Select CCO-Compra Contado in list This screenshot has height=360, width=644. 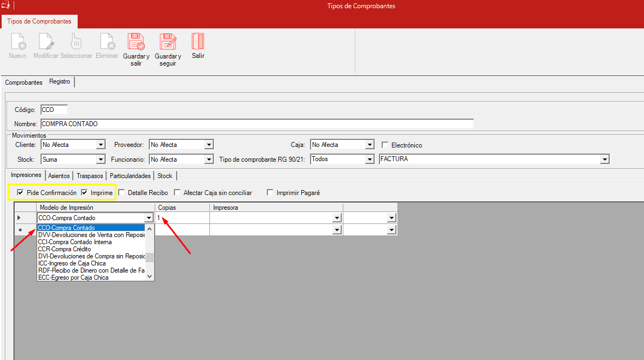click(x=91, y=228)
